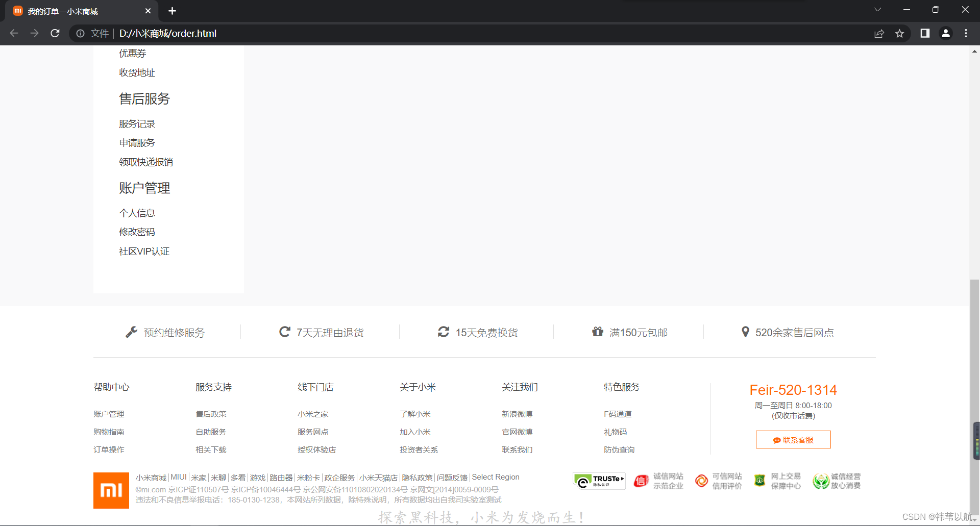Viewport: 980px width, 526px height.
Task: Open 优惠券 in the sidebar
Action: tap(133, 54)
